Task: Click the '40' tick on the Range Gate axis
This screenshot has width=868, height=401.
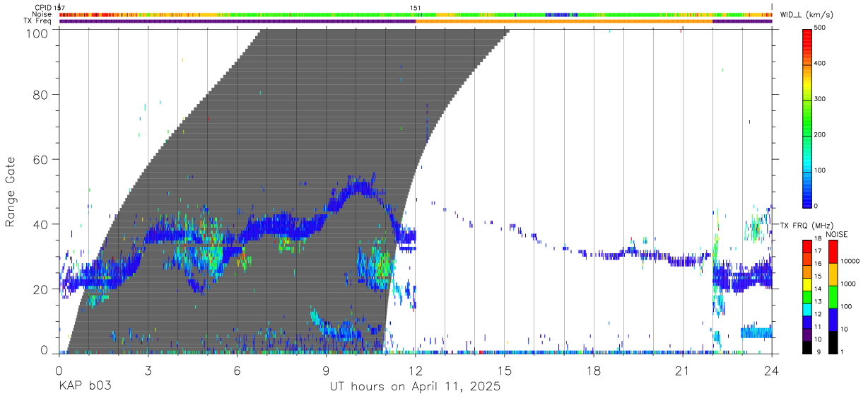Action: pyautogui.click(x=41, y=224)
